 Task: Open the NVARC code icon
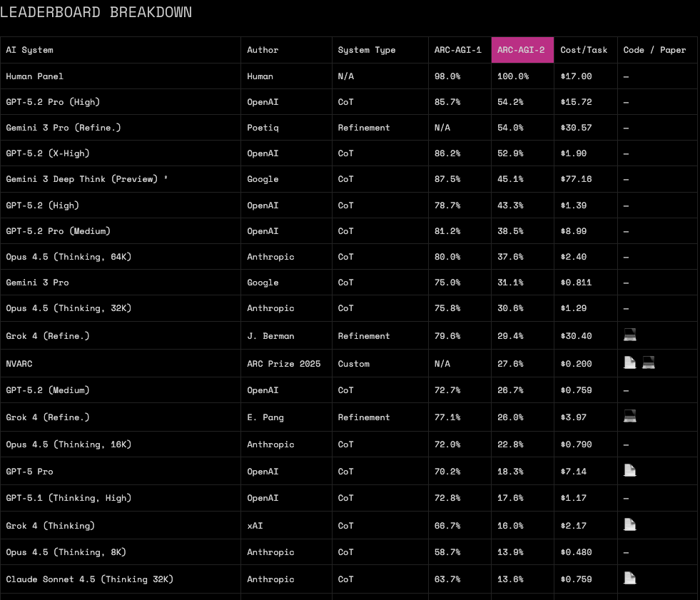(648, 362)
